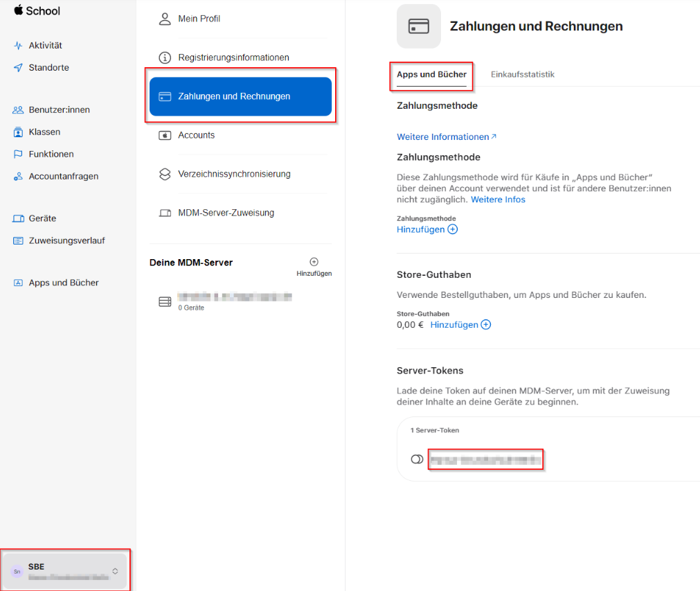Image resolution: width=700 pixels, height=591 pixels.
Task: Add a new MDM server via Hinzufügen
Action: 314,274
